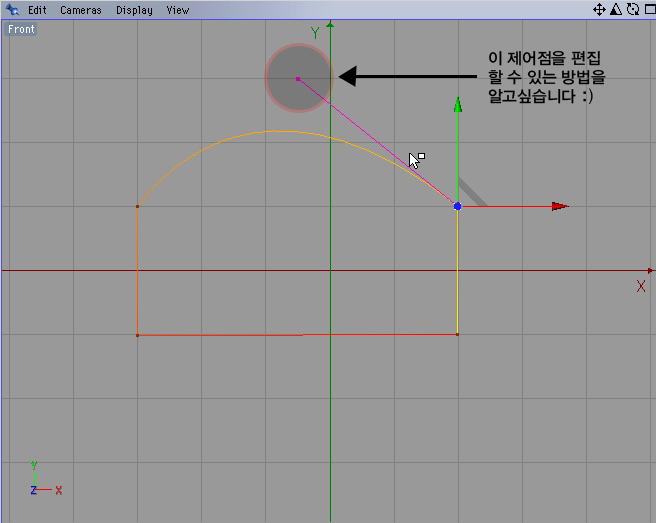This screenshot has width=656, height=523.
Task: Click the zoom camera triangle icon
Action: (616, 9)
